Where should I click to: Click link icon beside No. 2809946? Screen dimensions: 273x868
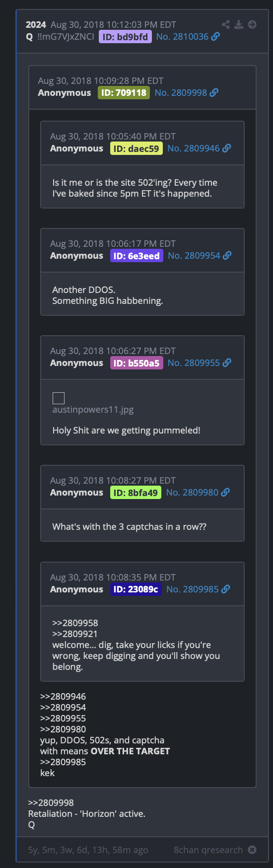click(226, 148)
